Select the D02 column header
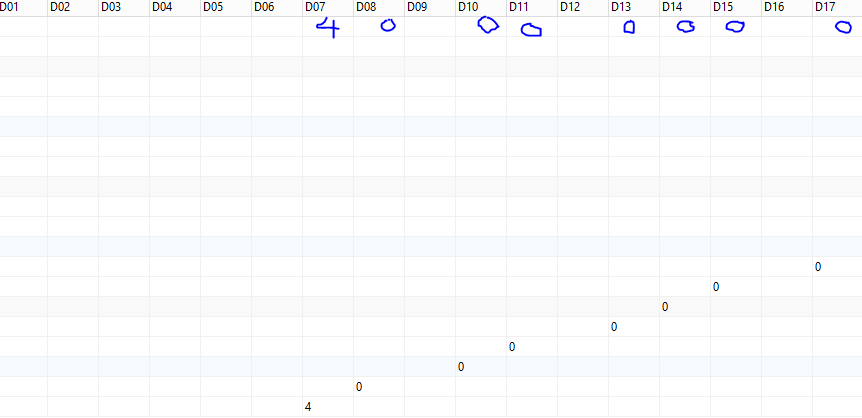The height and width of the screenshot is (418, 862). pyautogui.click(x=73, y=8)
